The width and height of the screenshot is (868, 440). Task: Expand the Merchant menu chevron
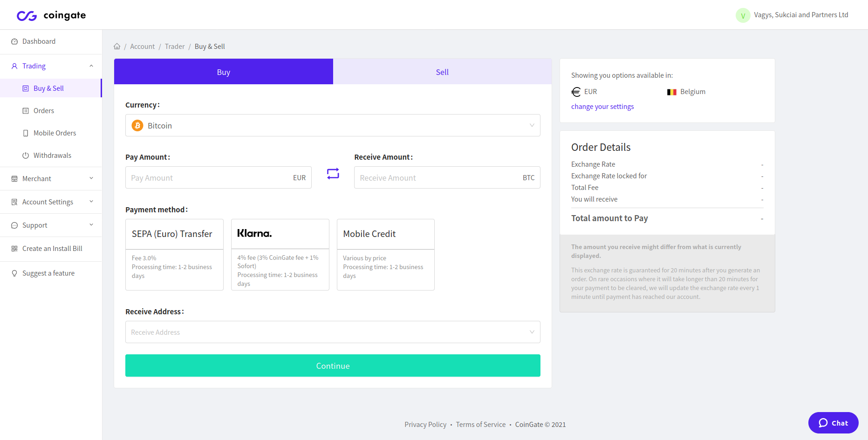91,178
